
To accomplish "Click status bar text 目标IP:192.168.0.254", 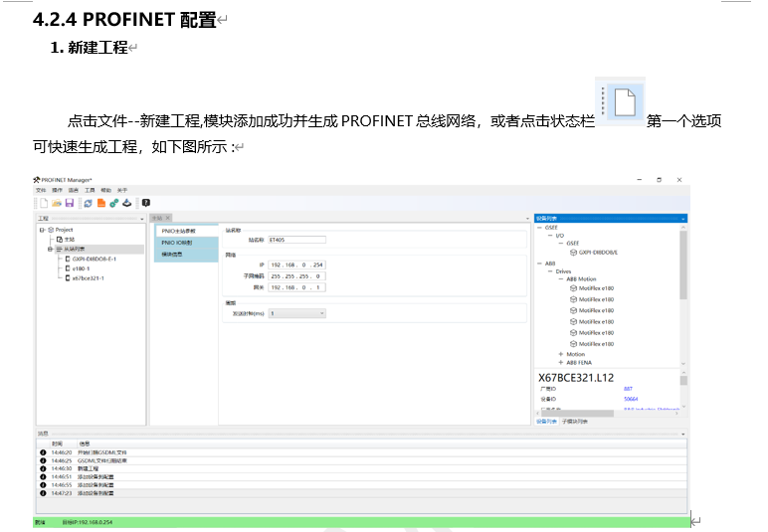I will [88, 522].
